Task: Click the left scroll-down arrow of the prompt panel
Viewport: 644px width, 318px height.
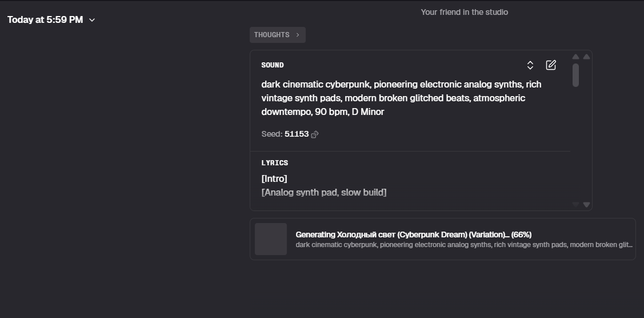Action: (575, 204)
